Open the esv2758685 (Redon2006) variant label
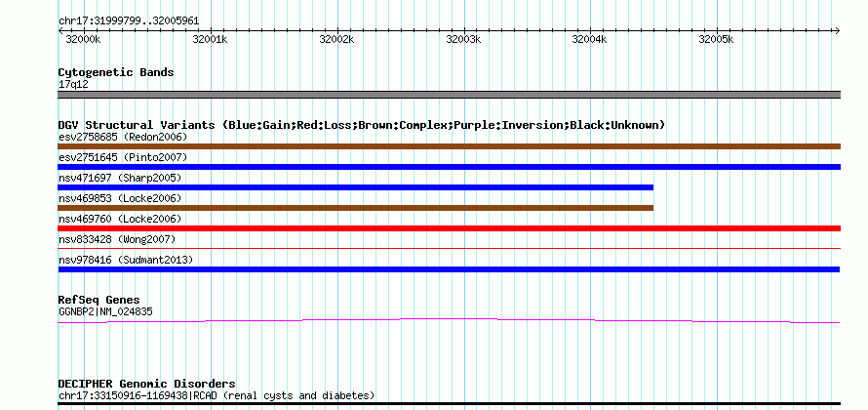This screenshot has height=410, width=868. 123,137
